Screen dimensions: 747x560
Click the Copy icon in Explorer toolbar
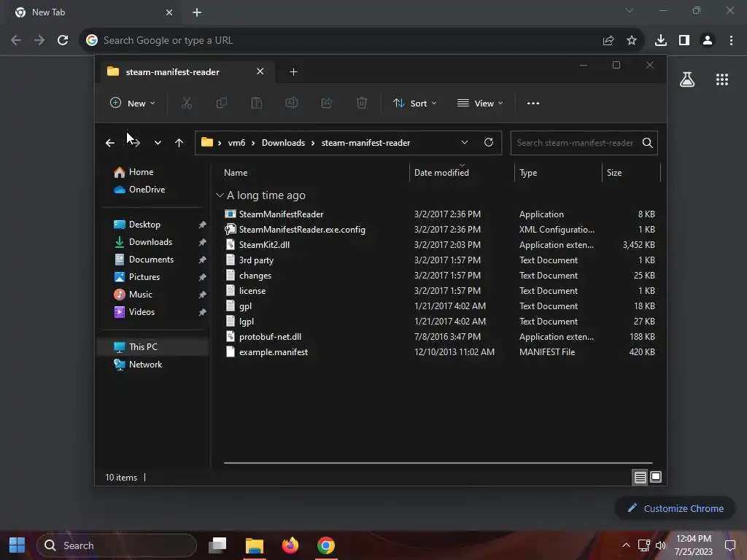[x=222, y=103]
